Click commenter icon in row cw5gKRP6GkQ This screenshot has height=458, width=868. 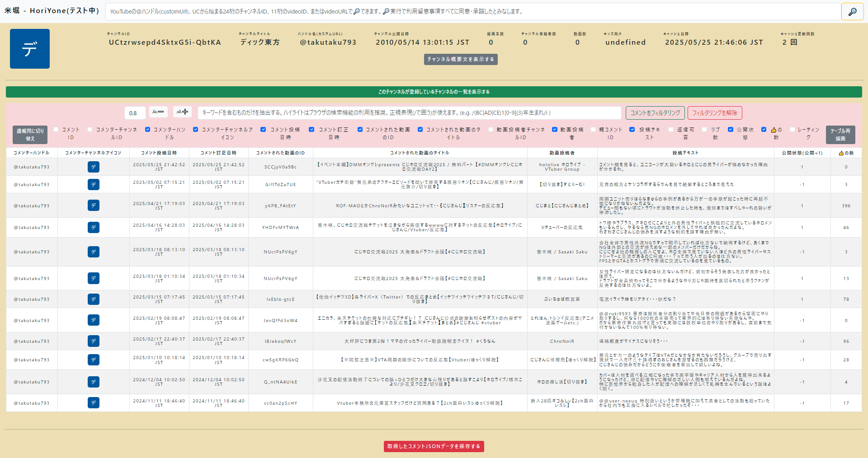click(94, 360)
